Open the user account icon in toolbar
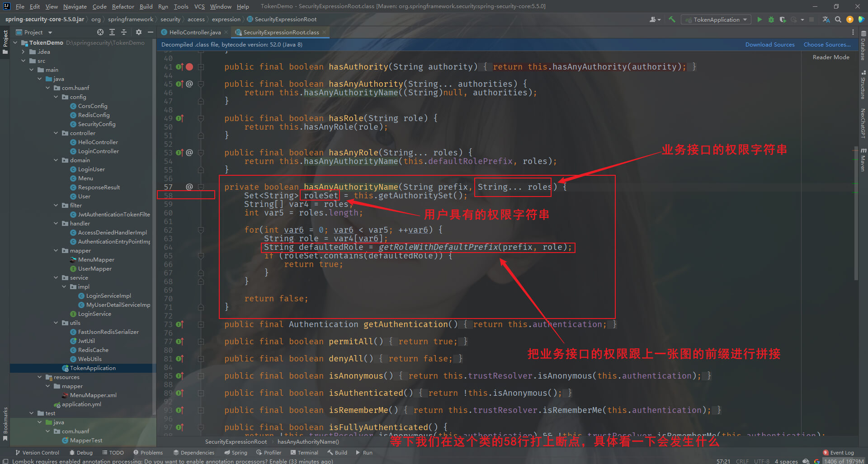The image size is (868, 464). (x=655, y=19)
